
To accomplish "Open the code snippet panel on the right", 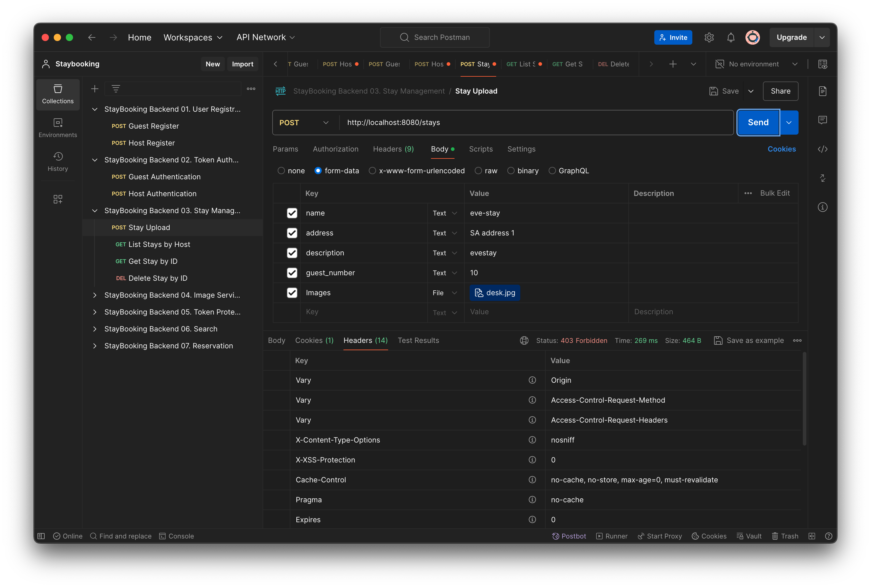I will (823, 149).
